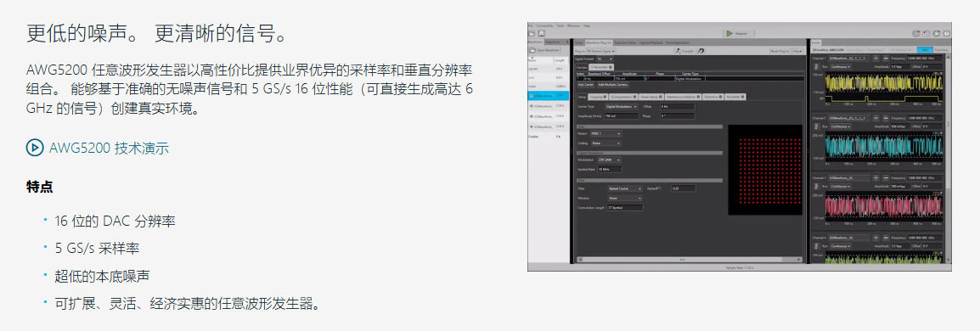Screen dimensions: 980x331
Task: Select the highlighted waveform row in the list
Action: click(x=548, y=96)
